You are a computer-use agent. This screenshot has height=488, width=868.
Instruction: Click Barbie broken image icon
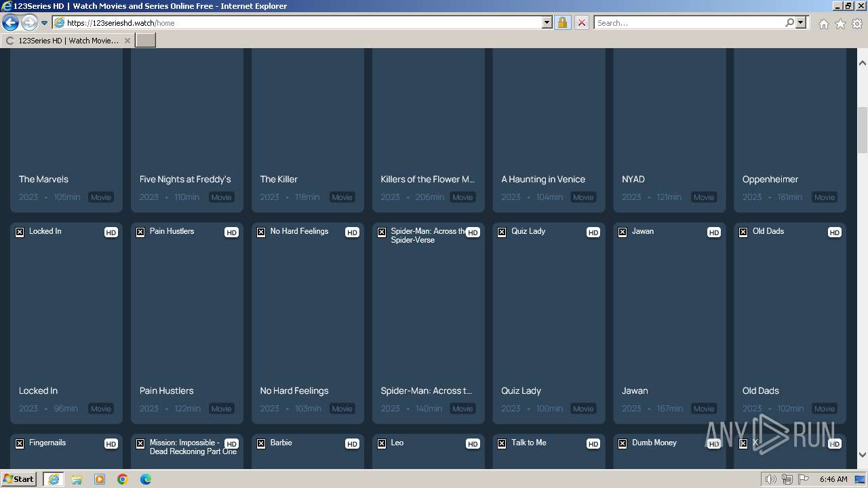click(261, 444)
